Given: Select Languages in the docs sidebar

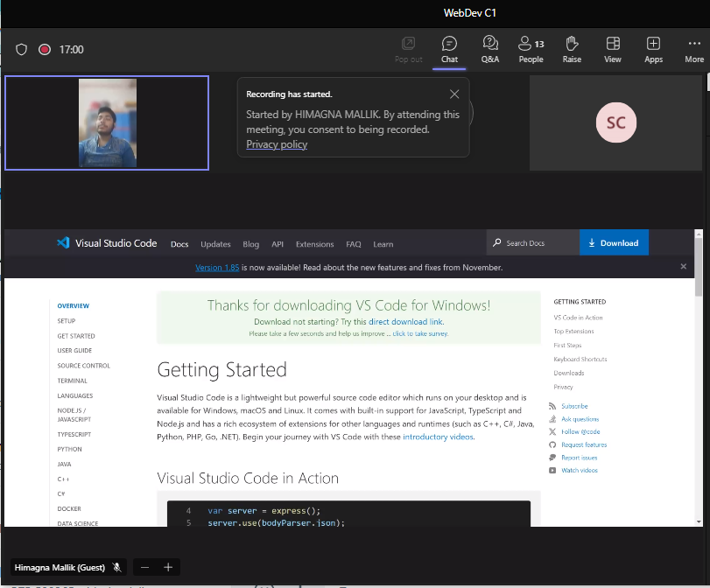Looking at the screenshot, I should [x=75, y=395].
